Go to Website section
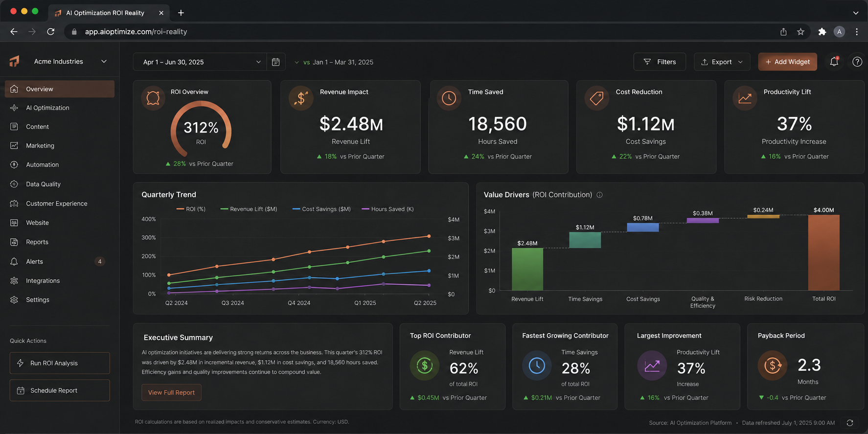The width and height of the screenshot is (868, 434). (60, 223)
